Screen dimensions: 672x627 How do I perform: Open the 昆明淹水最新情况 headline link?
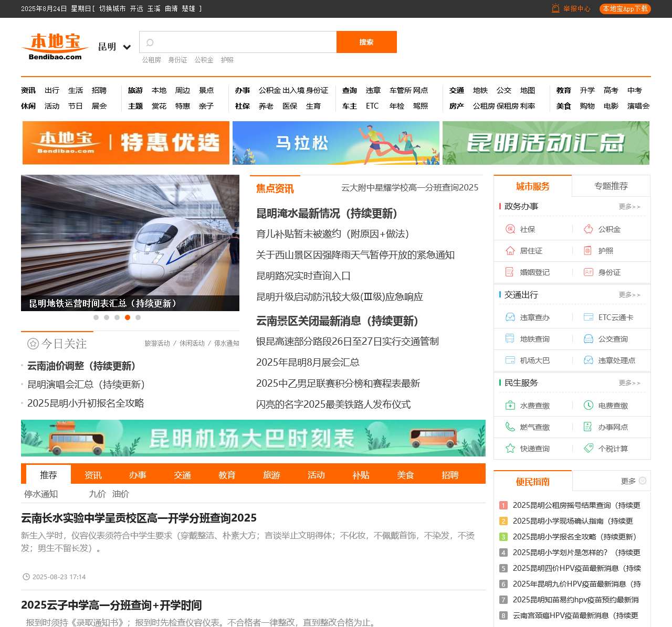tap(327, 214)
